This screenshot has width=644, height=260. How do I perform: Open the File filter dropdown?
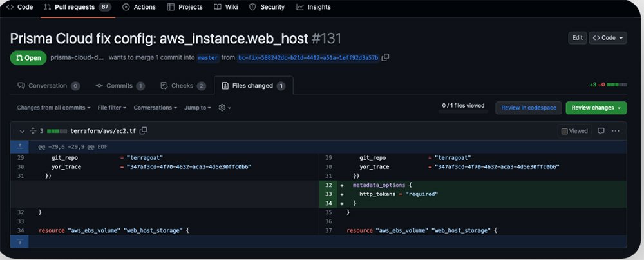pos(111,108)
